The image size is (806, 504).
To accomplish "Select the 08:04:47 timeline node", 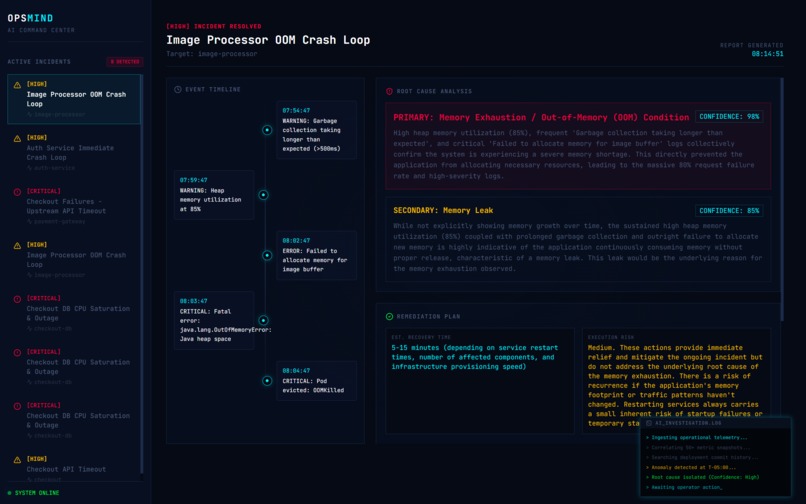I will tap(267, 381).
